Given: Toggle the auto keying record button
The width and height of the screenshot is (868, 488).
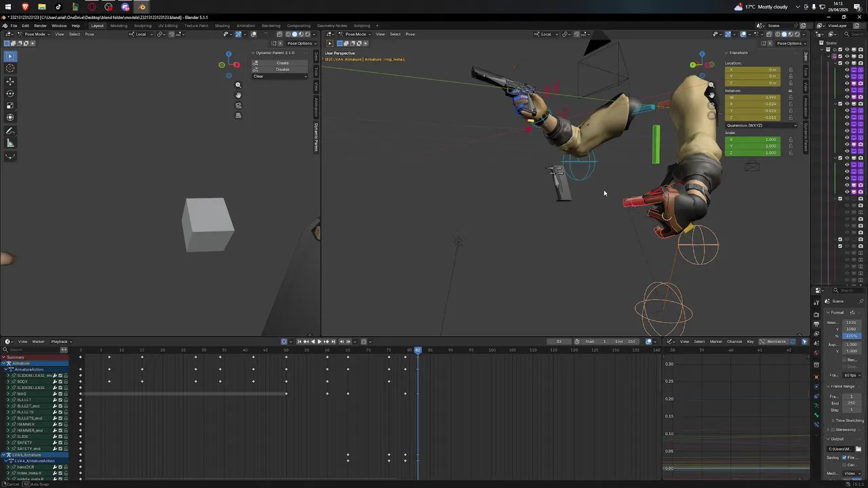Looking at the screenshot, I should (x=284, y=342).
